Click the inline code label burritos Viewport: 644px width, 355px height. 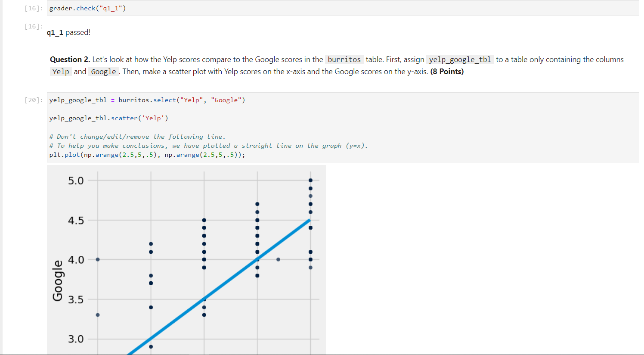[344, 59]
